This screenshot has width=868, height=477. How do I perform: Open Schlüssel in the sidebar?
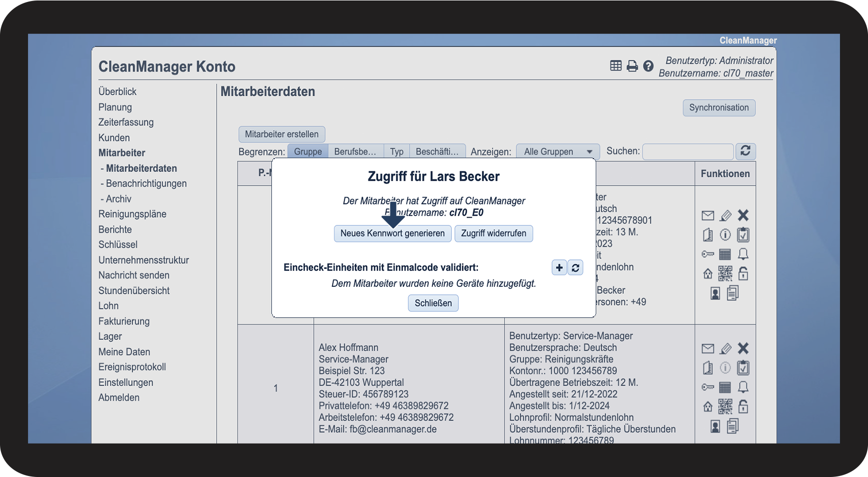point(118,245)
